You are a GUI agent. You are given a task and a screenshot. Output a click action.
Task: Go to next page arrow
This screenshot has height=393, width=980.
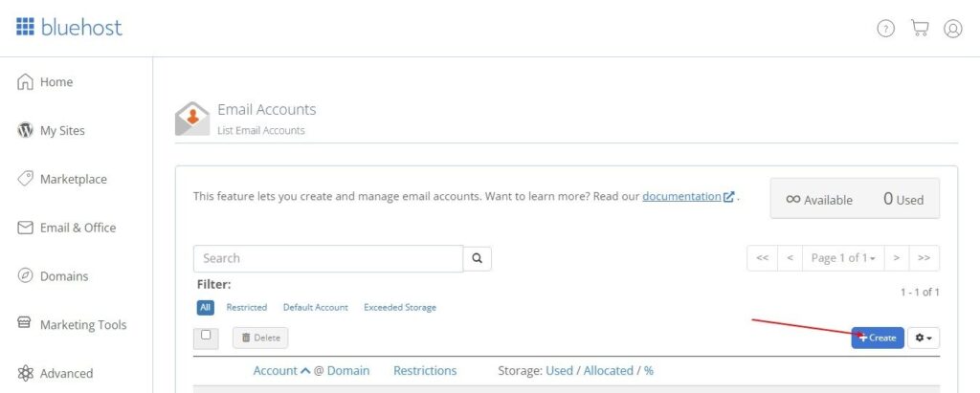pyautogui.click(x=896, y=258)
